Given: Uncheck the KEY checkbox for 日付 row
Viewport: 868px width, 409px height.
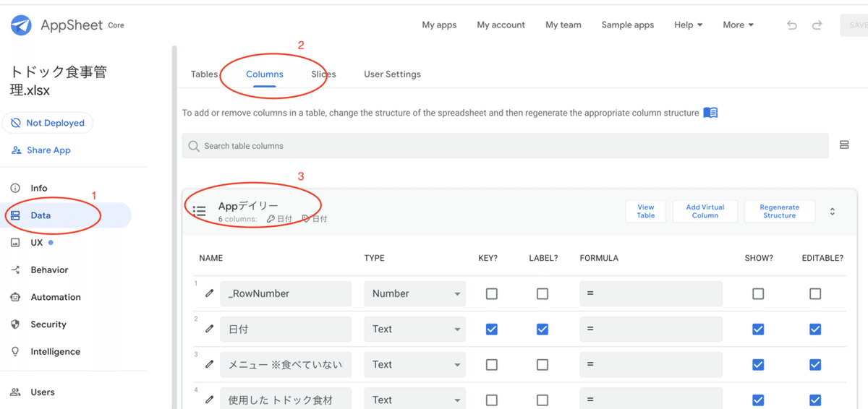Looking at the screenshot, I should tap(492, 329).
